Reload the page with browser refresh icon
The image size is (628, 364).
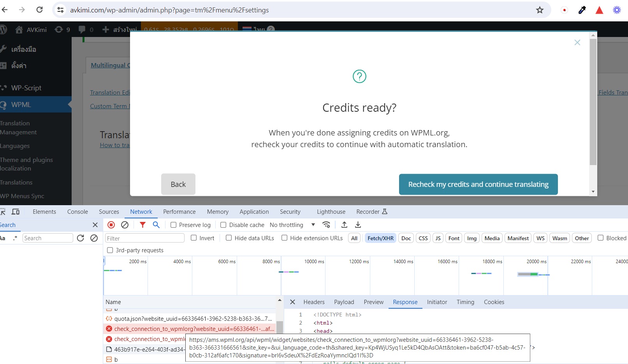[39, 10]
